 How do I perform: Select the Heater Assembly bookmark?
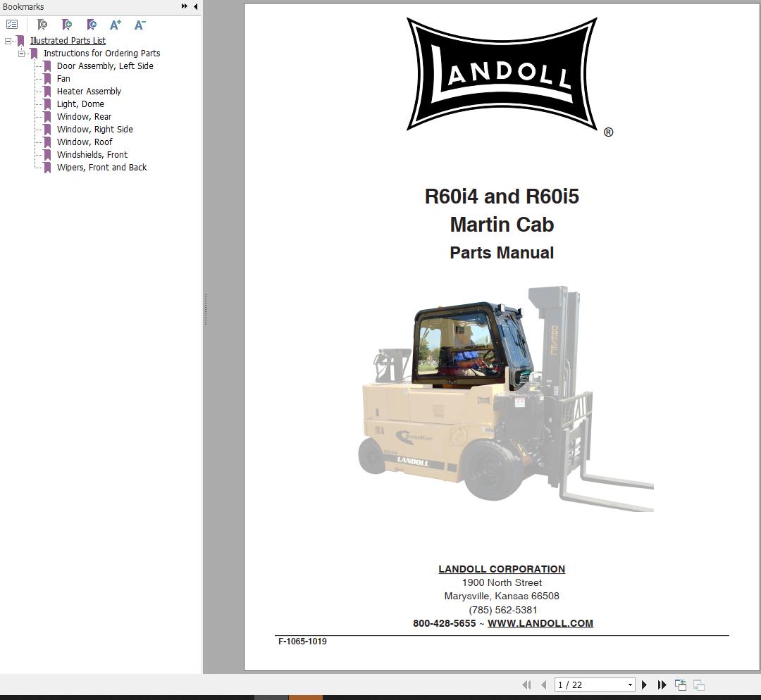pyautogui.click(x=89, y=91)
